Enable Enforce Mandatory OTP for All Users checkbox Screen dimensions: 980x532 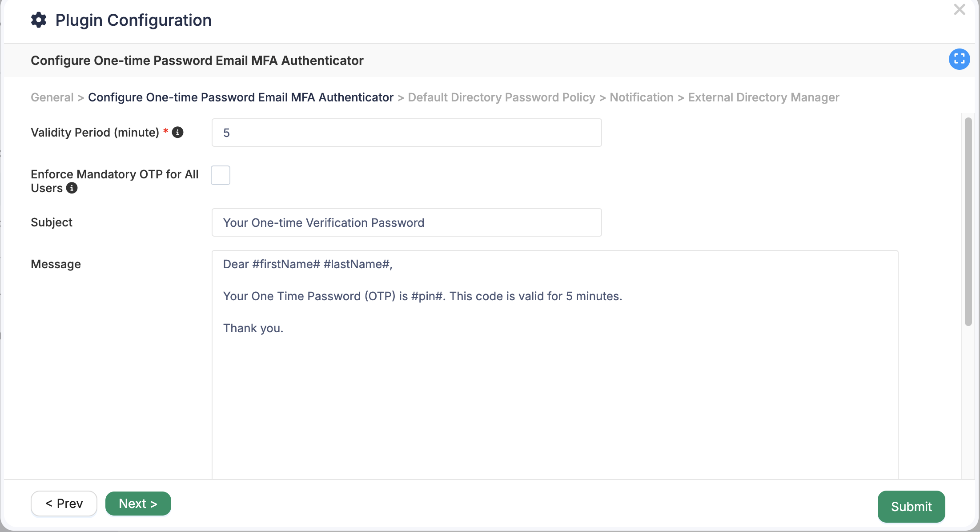[221, 175]
